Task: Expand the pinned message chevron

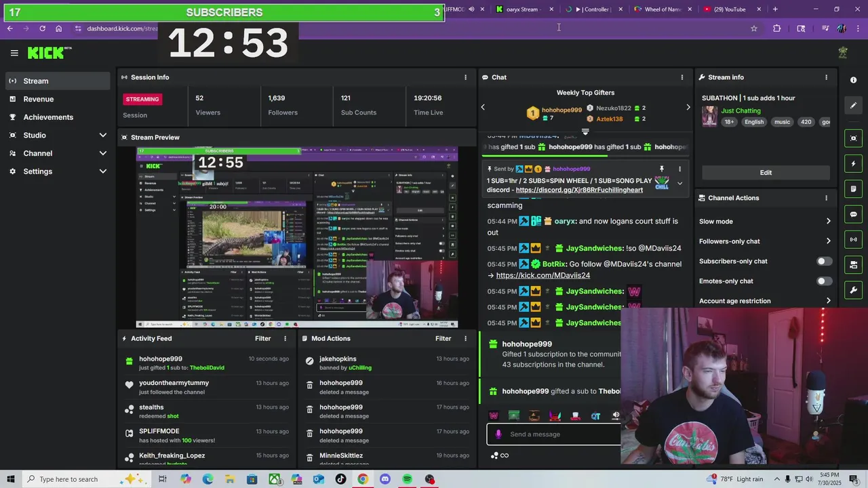Action: point(679,184)
